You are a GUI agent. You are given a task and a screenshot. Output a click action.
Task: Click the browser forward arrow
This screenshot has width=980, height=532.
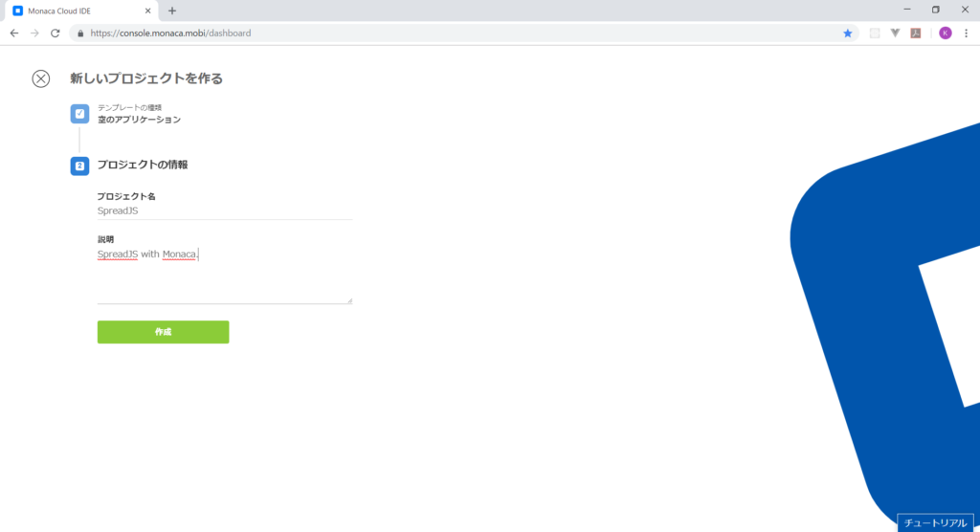coord(34,33)
